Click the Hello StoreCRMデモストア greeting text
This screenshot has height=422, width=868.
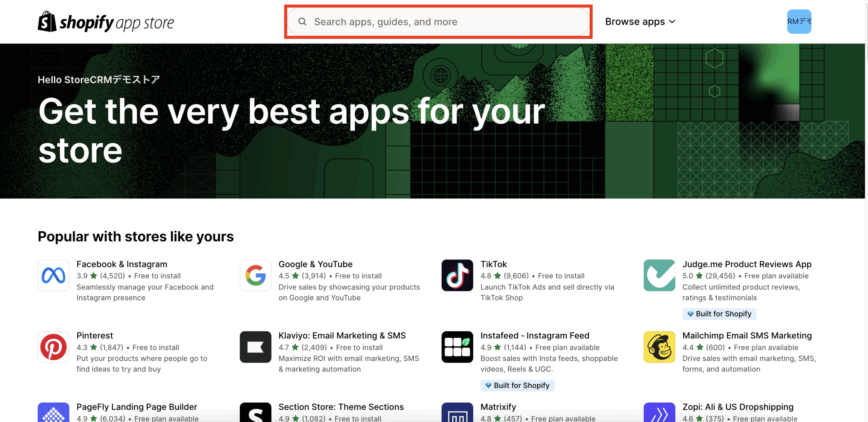(99, 80)
